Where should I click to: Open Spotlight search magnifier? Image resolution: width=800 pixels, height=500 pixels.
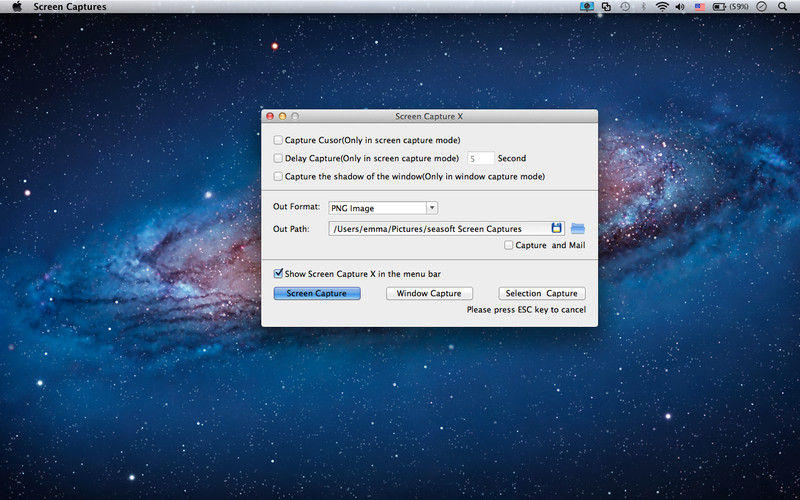tap(782, 7)
